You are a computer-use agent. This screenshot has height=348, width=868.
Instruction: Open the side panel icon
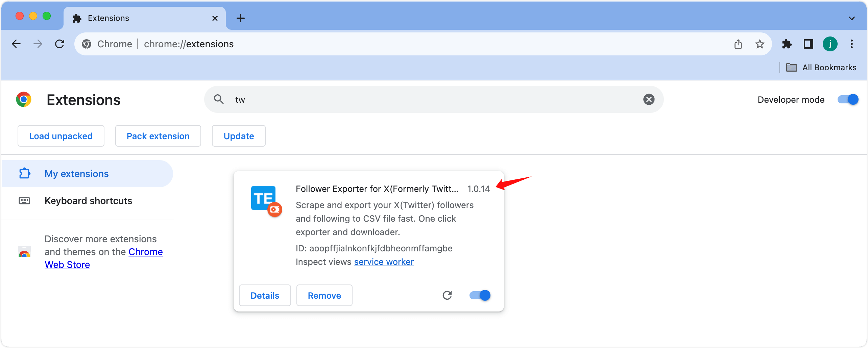pyautogui.click(x=809, y=44)
